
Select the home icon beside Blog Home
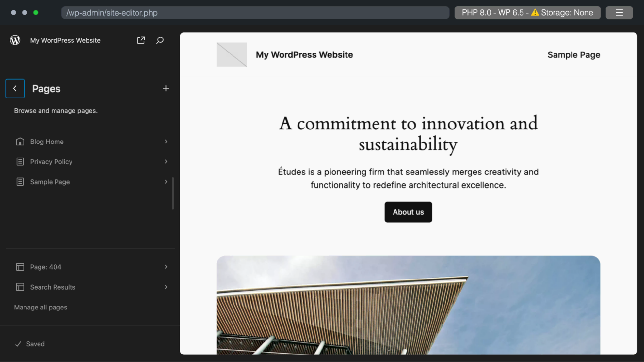[x=20, y=142]
